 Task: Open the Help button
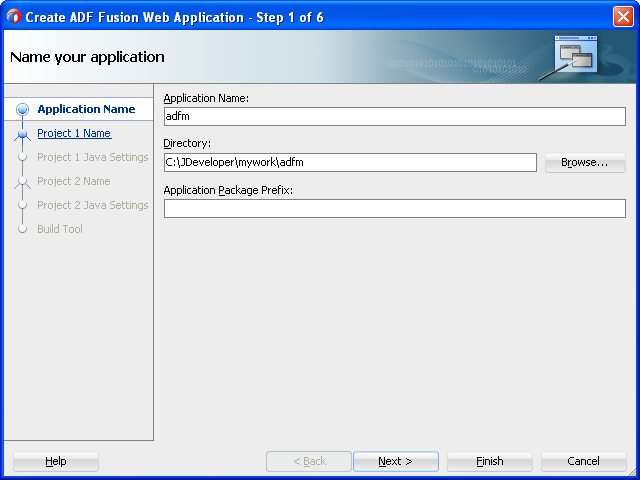click(x=56, y=461)
